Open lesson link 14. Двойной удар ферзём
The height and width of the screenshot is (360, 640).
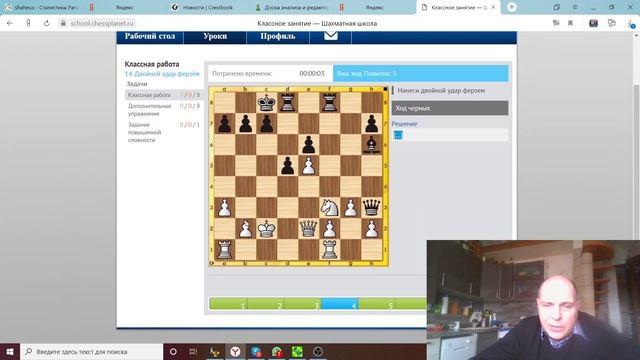click(x=162, y=74)
